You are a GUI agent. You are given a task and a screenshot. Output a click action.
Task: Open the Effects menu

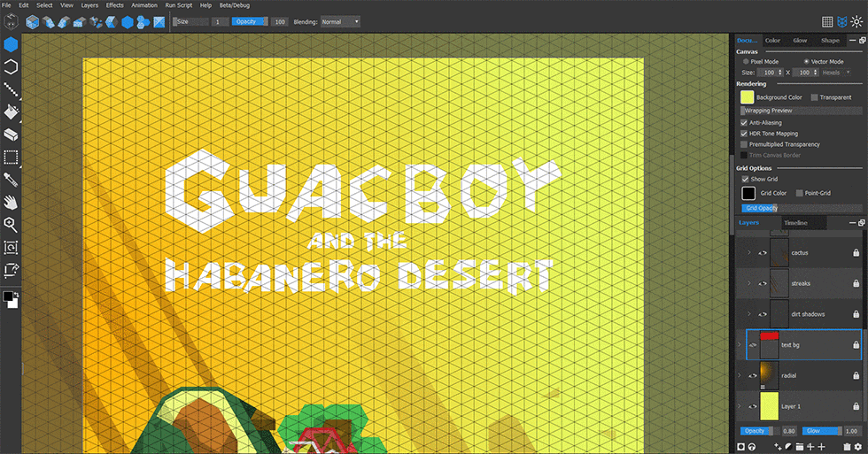click(115, 5)
